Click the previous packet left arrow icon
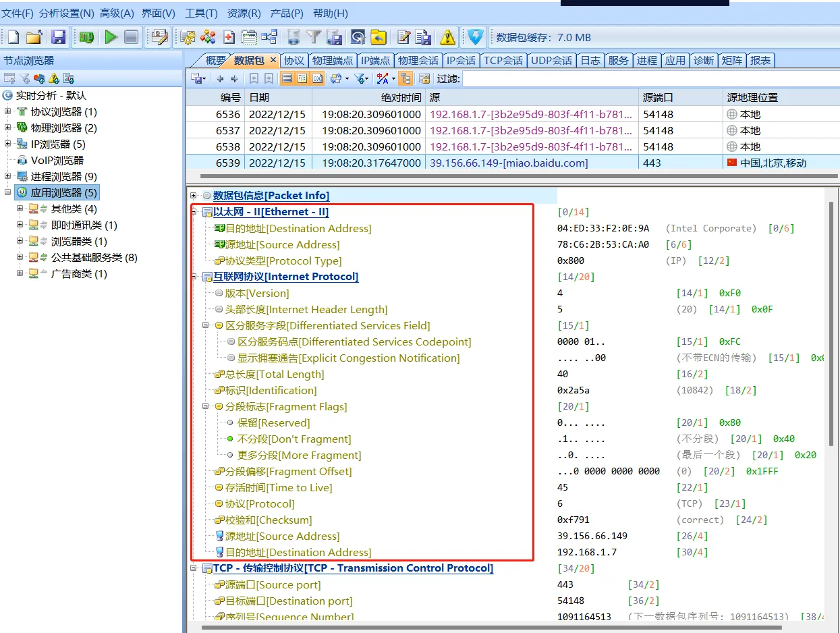Image resolution: width=840 pixels, height=633 pixels. click(x=220, y=78)
